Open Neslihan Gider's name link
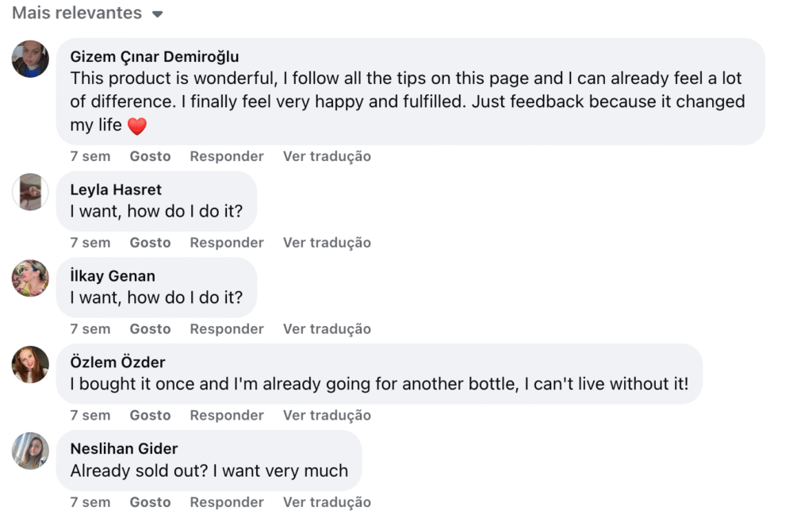This screenshot has height=518, width=812. click(x=124, y=449)
